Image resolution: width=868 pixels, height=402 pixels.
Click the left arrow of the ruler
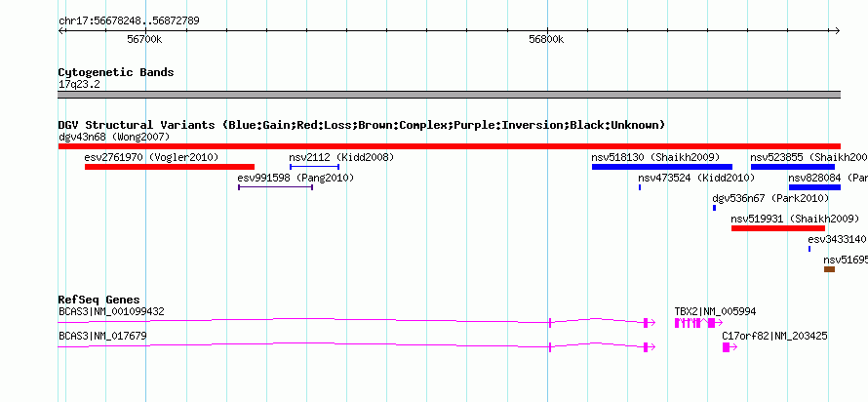pos(60,30)
